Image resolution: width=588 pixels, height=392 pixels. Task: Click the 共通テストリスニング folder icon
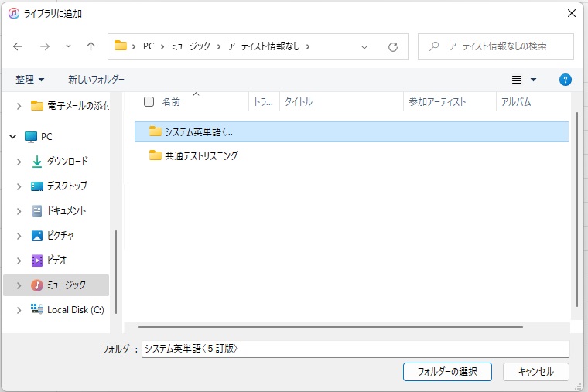tap(156, 155)
